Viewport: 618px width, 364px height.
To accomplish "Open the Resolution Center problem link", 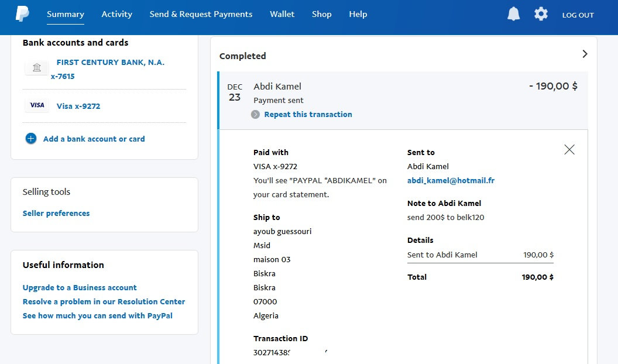I will (x=104, y=302).
